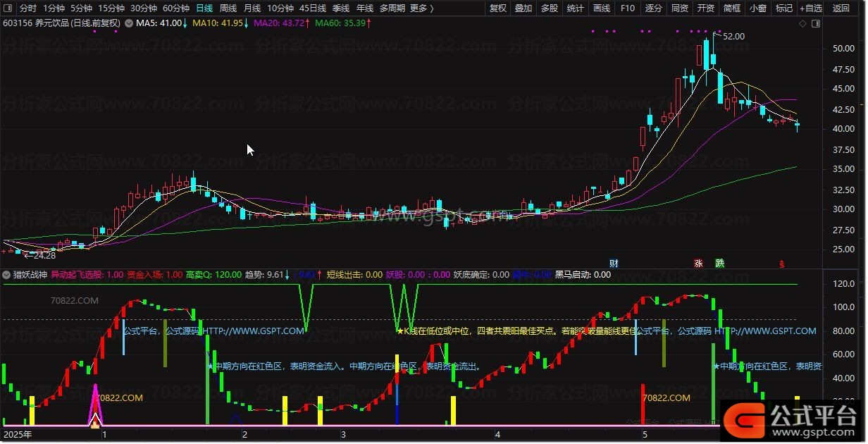Toggle the side panel layout icon beside the diamond
The height and width of the screenshot is (444, 868).
coord(816,23)
